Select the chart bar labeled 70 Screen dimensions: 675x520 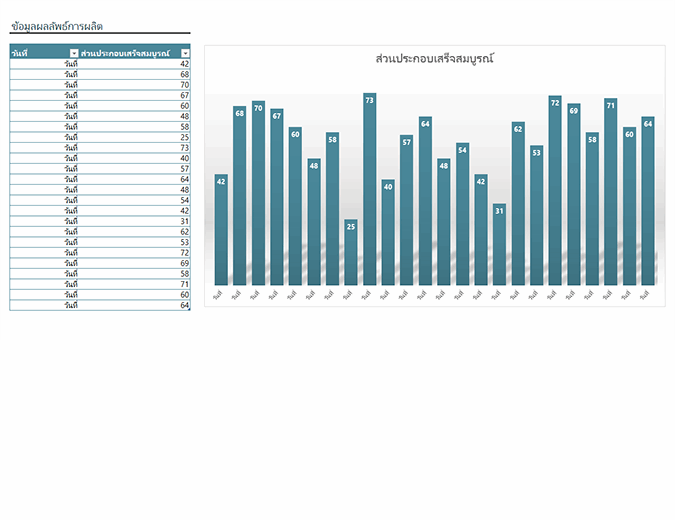(258, 192)
